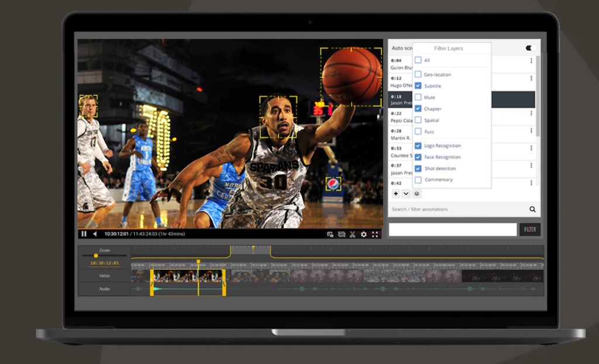Select the face box on player number 30
599x364 pixels.
point(278,117)
